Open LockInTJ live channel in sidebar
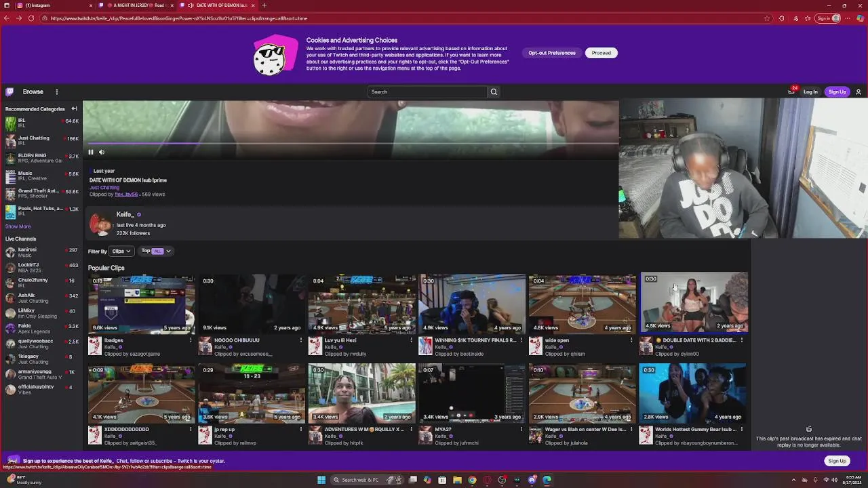Image resolution: width=868 pixels, height=488 pixels. [x=41, y=267]
